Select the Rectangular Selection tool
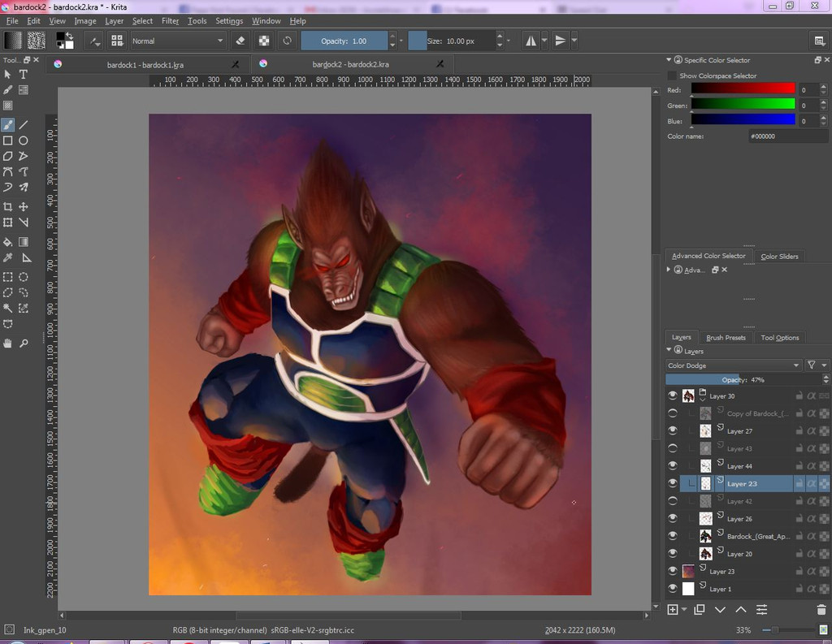Viewport: 832px width, 644px height. click(x=8, y=277)
